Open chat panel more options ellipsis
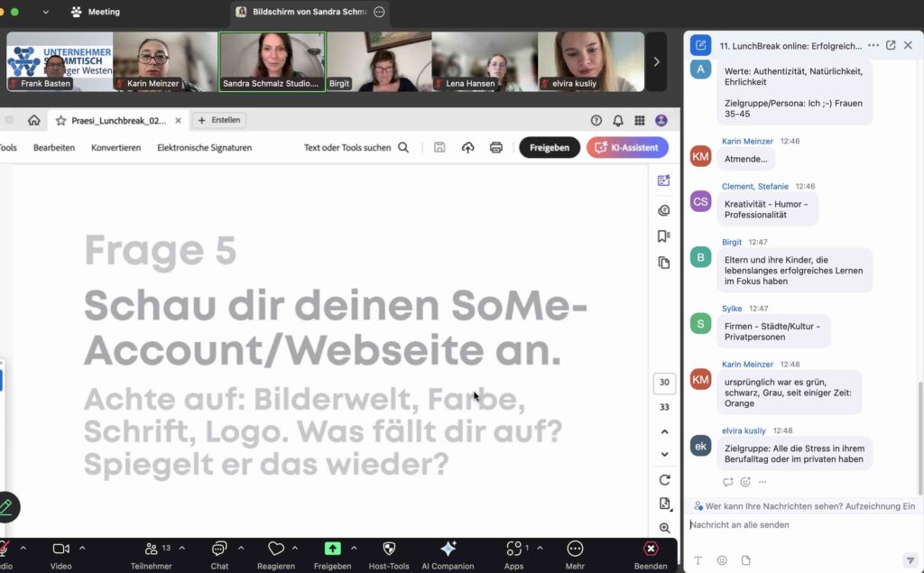 873,45
